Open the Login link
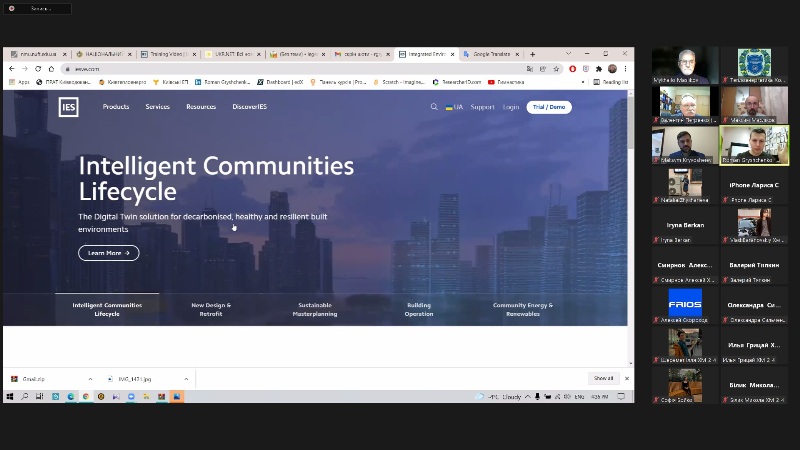Screen dimensions: 800x450 [511, 107]
